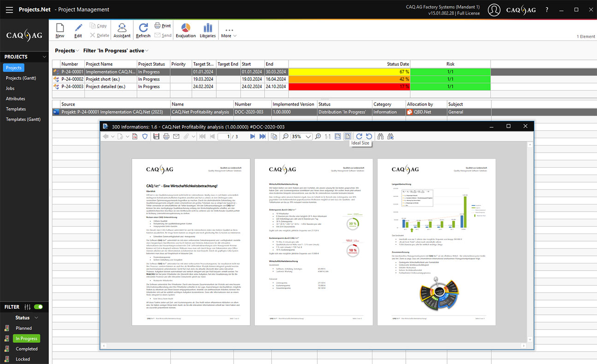
Task: Select Templates in the sidebar
Action: pyautogui.click(x=16, y=109)
